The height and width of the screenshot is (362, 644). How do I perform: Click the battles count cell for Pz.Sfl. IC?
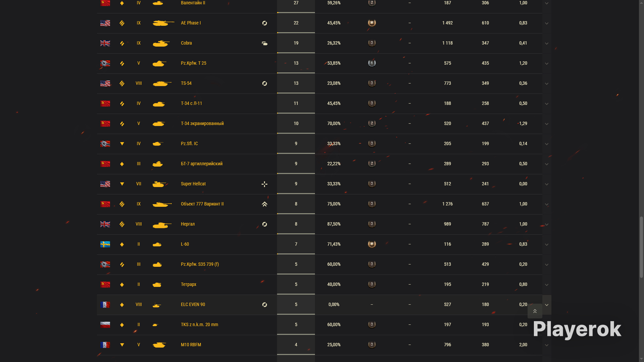pos(296,144)
